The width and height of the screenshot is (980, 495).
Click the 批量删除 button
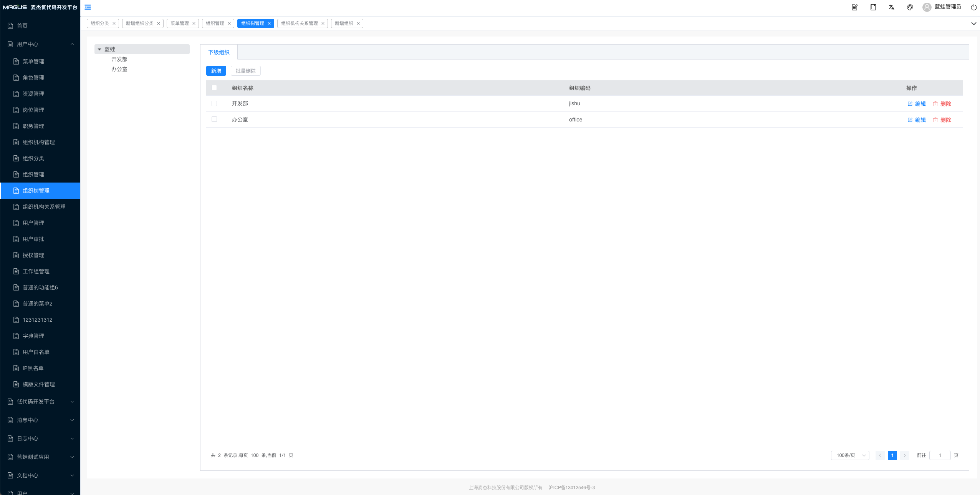click(x=245, y=70)
